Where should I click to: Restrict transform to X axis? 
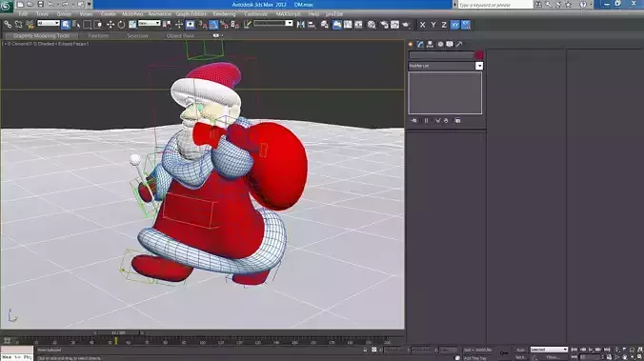(x=422, y=25)
